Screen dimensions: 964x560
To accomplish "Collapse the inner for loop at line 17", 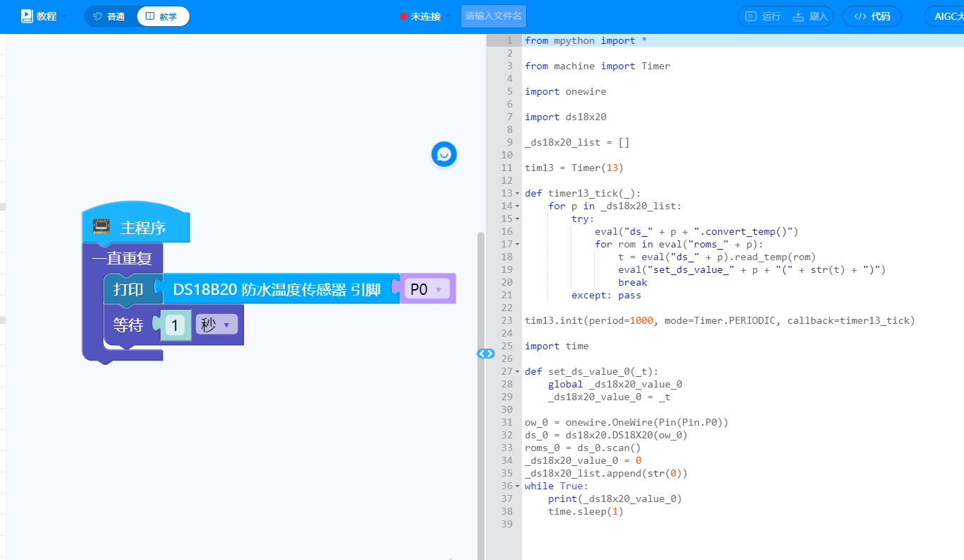I will 517,245.
